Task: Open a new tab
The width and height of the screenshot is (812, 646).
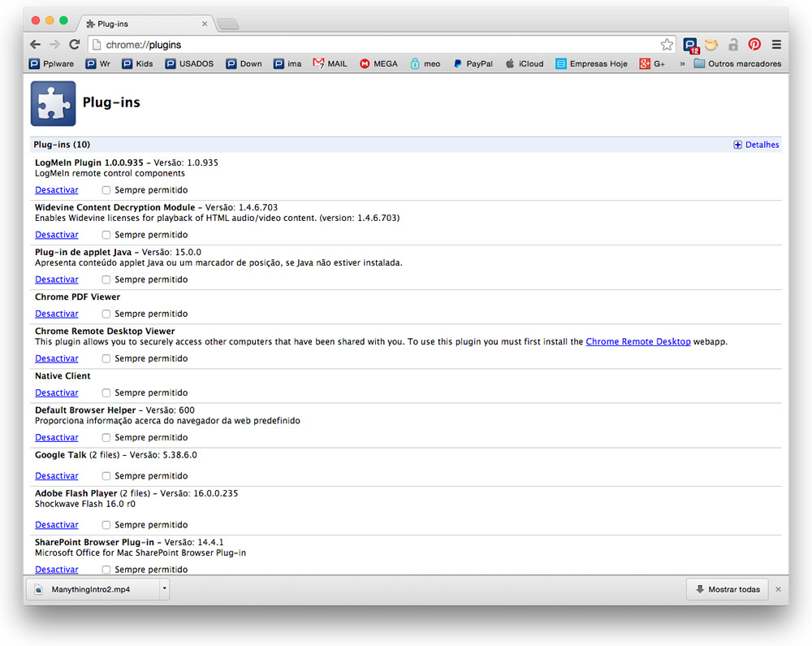Action: point(228,24)
